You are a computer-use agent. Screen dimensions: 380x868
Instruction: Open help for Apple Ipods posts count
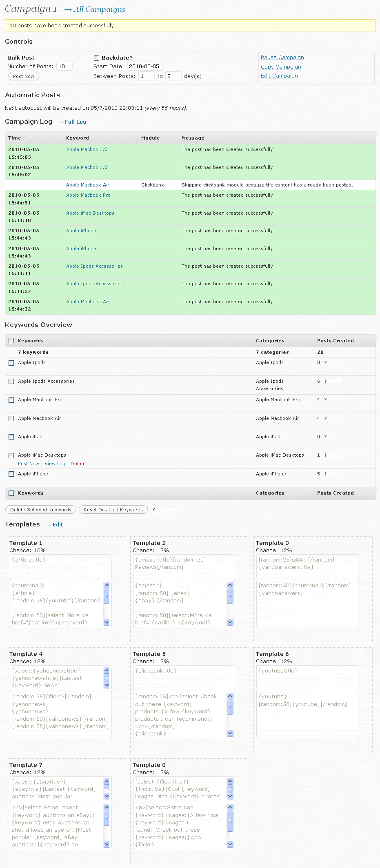[325, 362]
